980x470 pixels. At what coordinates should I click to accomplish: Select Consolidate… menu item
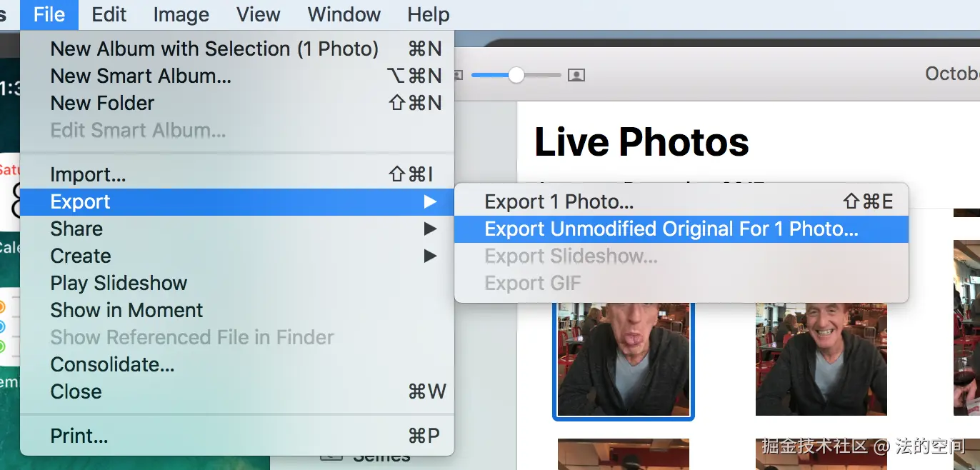click(x=237, y=364)
